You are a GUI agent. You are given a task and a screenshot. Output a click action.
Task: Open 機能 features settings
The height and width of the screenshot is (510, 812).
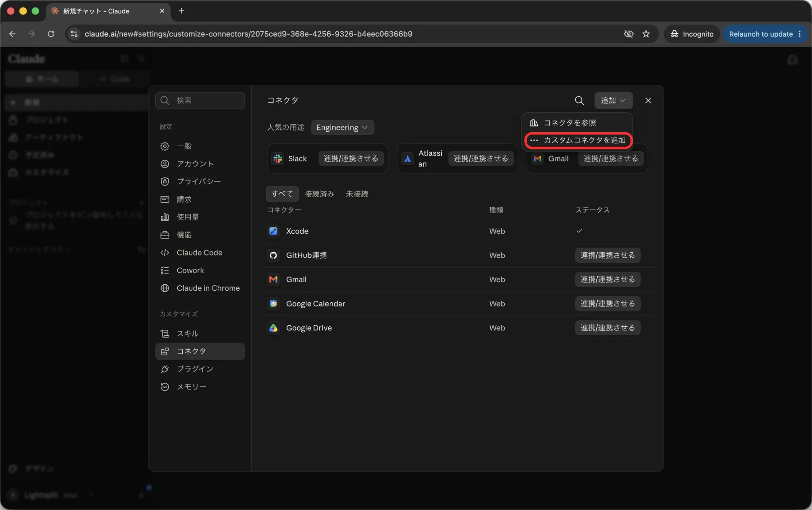[x=200, y=235]
